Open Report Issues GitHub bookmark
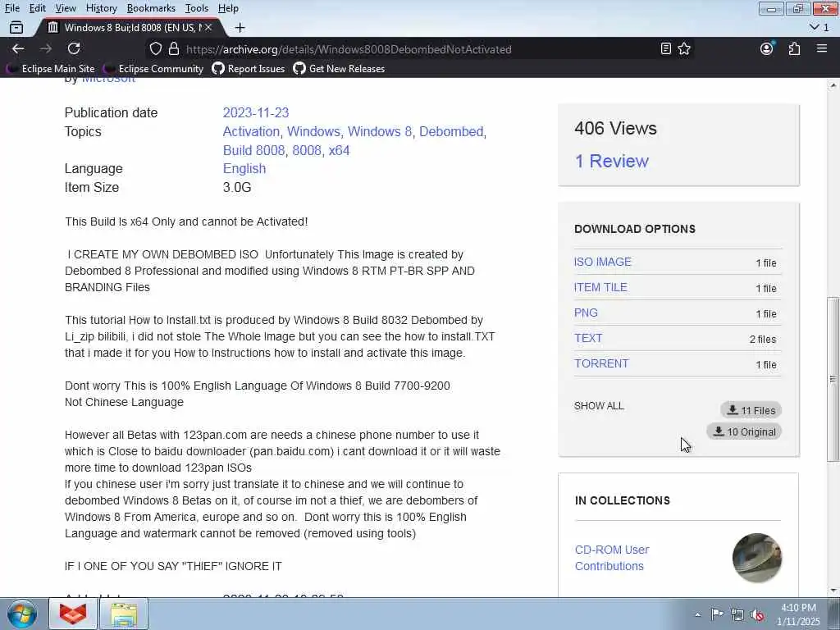Viewport: 840px width, 630px height. tap(249, 69)
